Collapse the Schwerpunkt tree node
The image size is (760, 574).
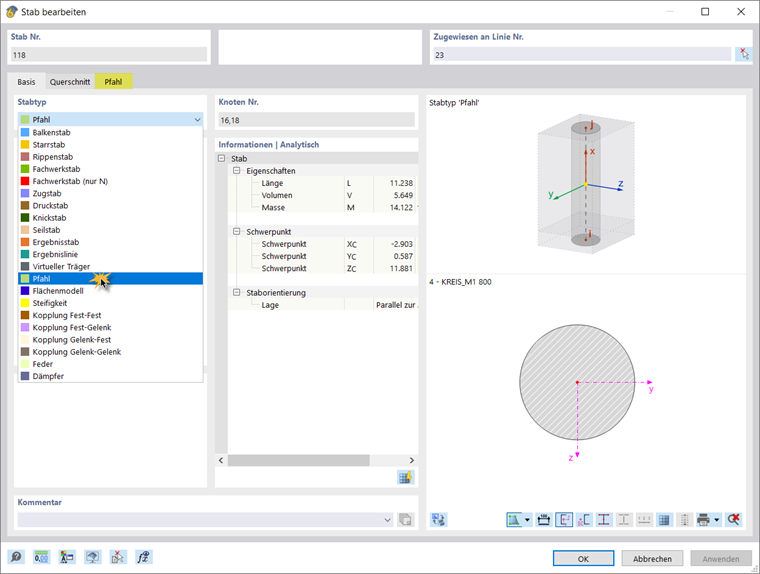click(x=237, y=232)
